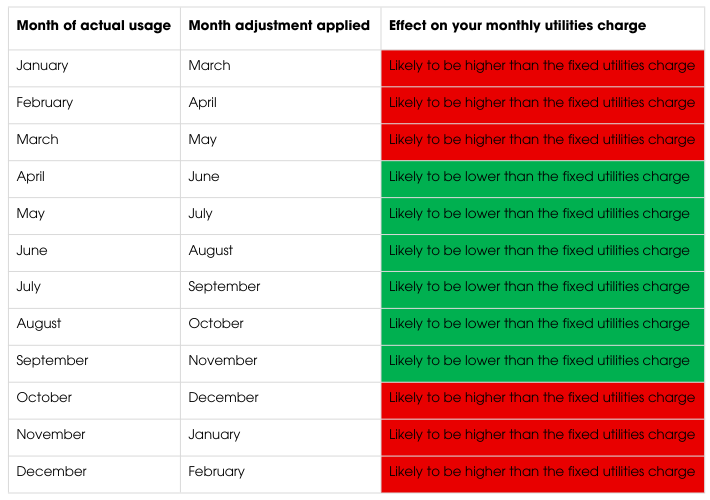710x500 pixels.
Task: Click December in the adjustment applied column
Action: click(223, 398)
